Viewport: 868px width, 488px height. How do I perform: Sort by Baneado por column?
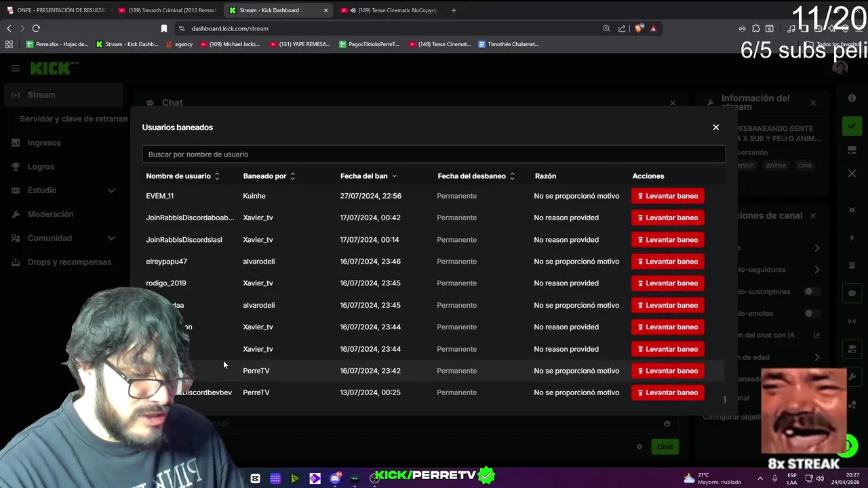269,176
